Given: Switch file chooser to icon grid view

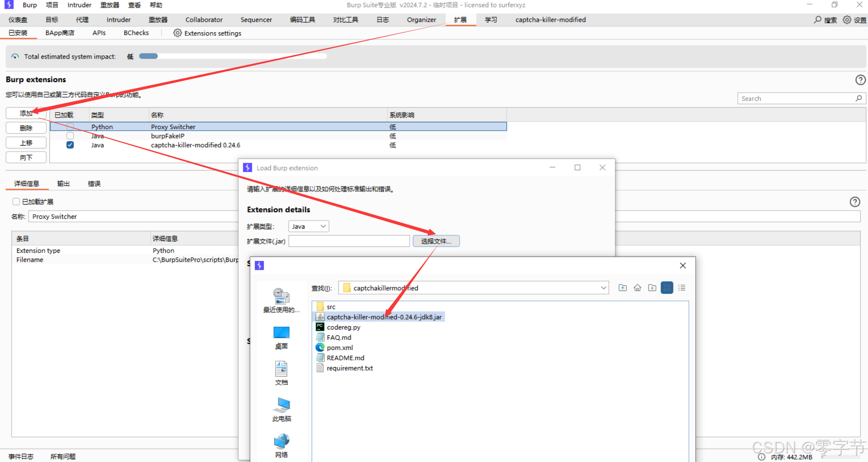Looking at the screenshot, I should [667, 288].
